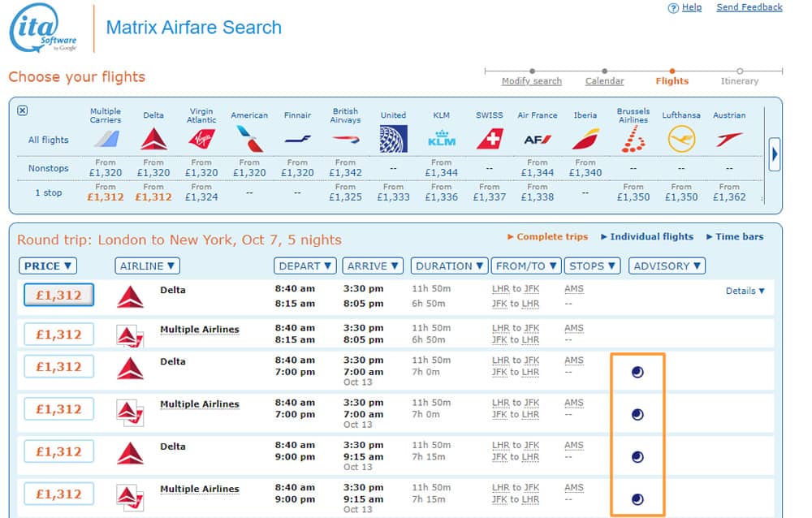Click 1 stop row label
The image size is (812, 518).
click(49, 192)
